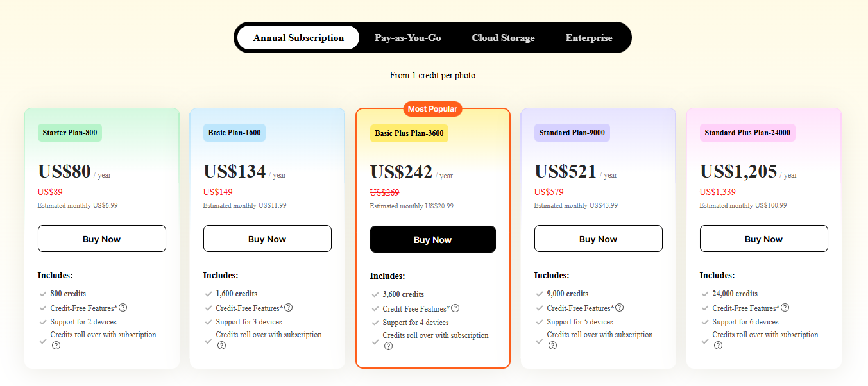This screenshot has height=386, width=868.
Task: Open rollover help icon in Basic Plan-1600 card
Action: (x=221, y=346)
